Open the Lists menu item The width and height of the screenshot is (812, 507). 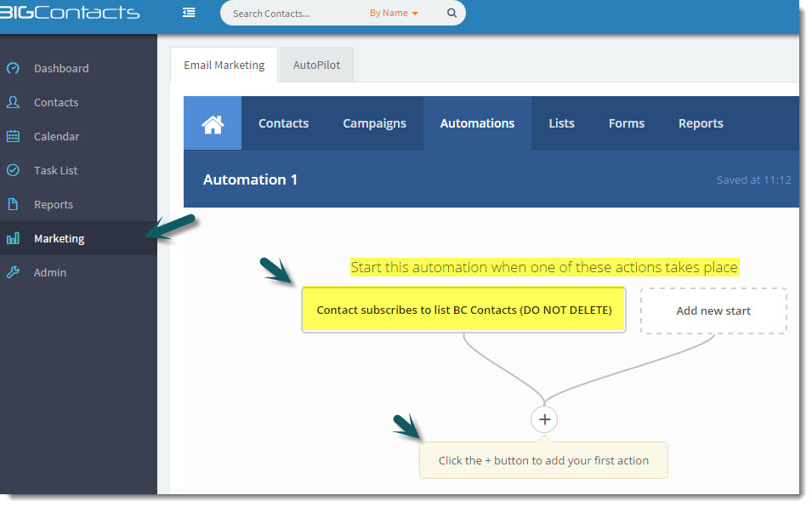[x=561, y=123]
